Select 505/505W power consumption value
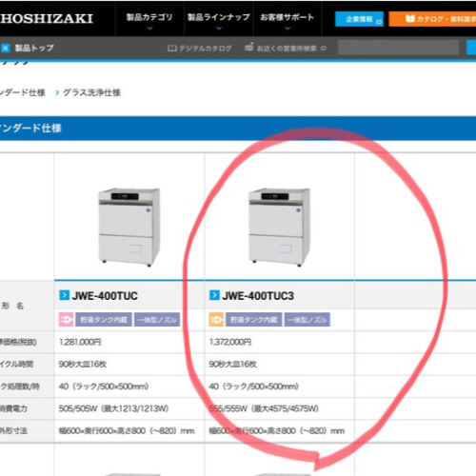 pos(113,408)
